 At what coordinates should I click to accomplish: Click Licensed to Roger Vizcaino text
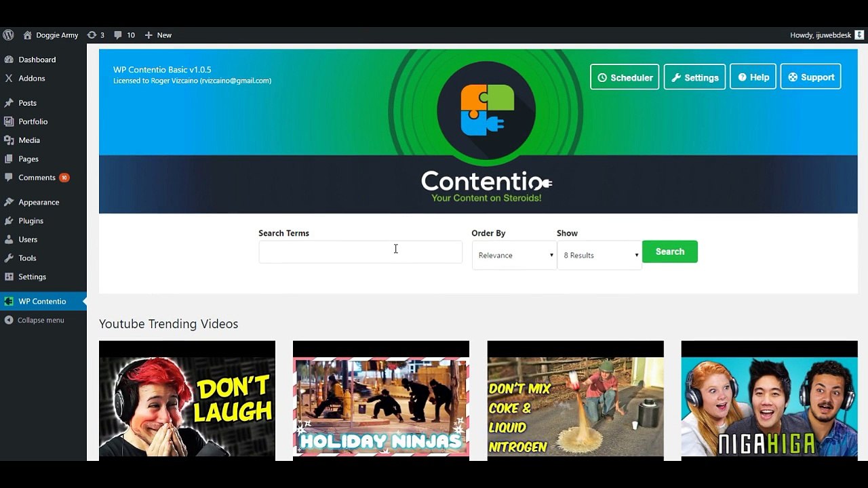tap(192, 81)
